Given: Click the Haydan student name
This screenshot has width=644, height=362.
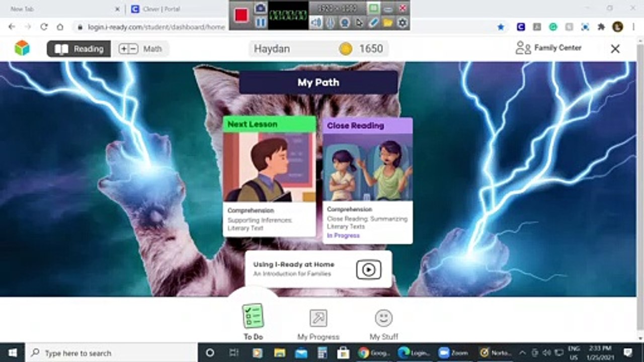Looking at the screenshot, I should point(272,49).
